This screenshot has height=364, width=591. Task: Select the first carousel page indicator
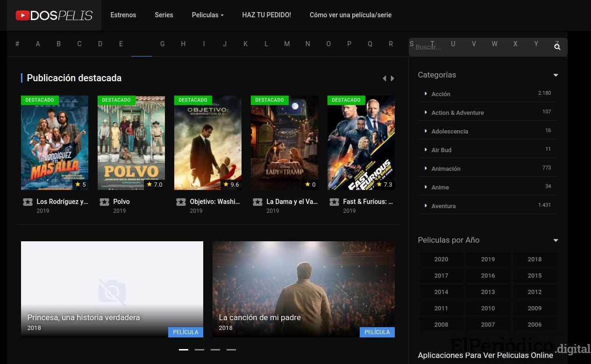click(184, 350)
